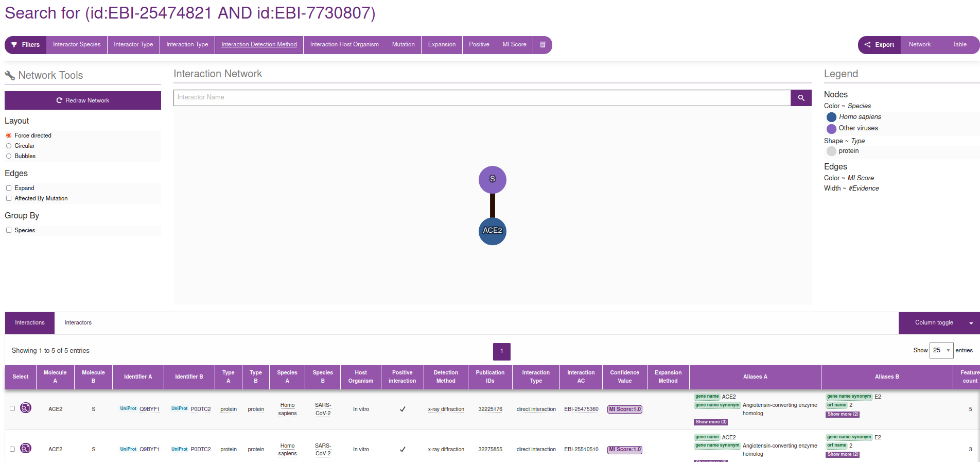Open UniProt link Q9BYF1 in first row
Image resolution: width=980 pixels, height=462 pixels.
[x=149, y=409]
